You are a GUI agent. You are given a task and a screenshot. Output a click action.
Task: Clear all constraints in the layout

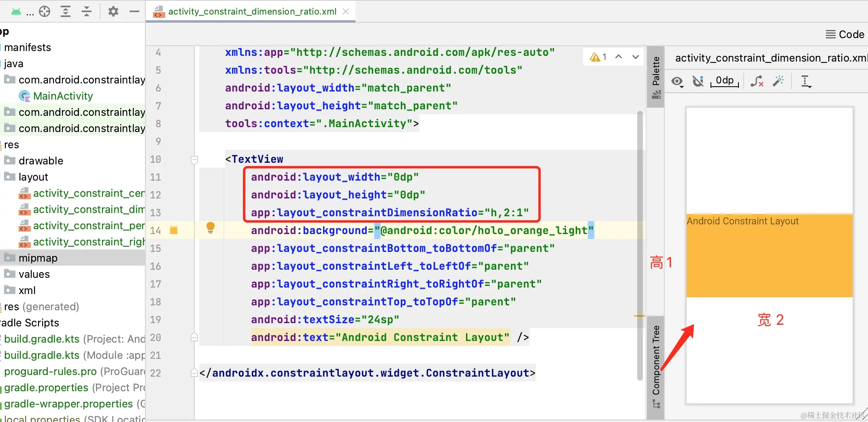pyautogui.click(x=757, y=81)
